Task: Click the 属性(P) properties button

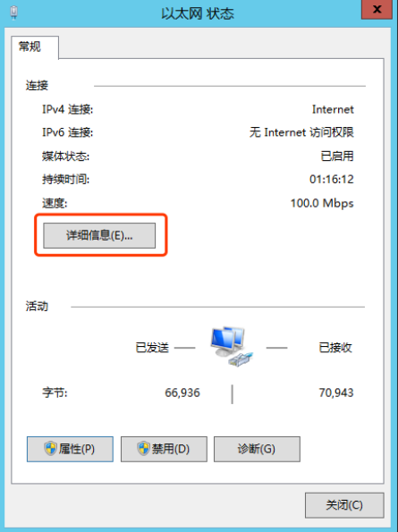Action: (x=70, y=449)
